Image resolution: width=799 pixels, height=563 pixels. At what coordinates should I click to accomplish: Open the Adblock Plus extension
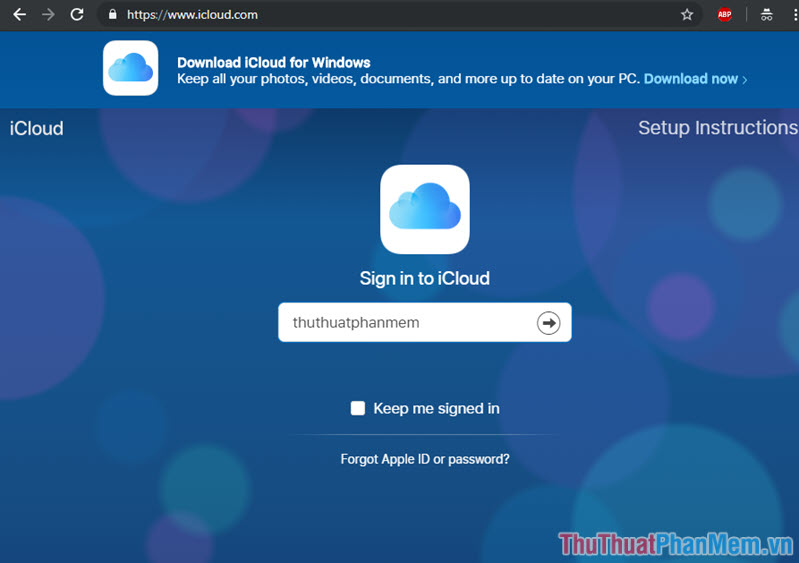(725, 15)
